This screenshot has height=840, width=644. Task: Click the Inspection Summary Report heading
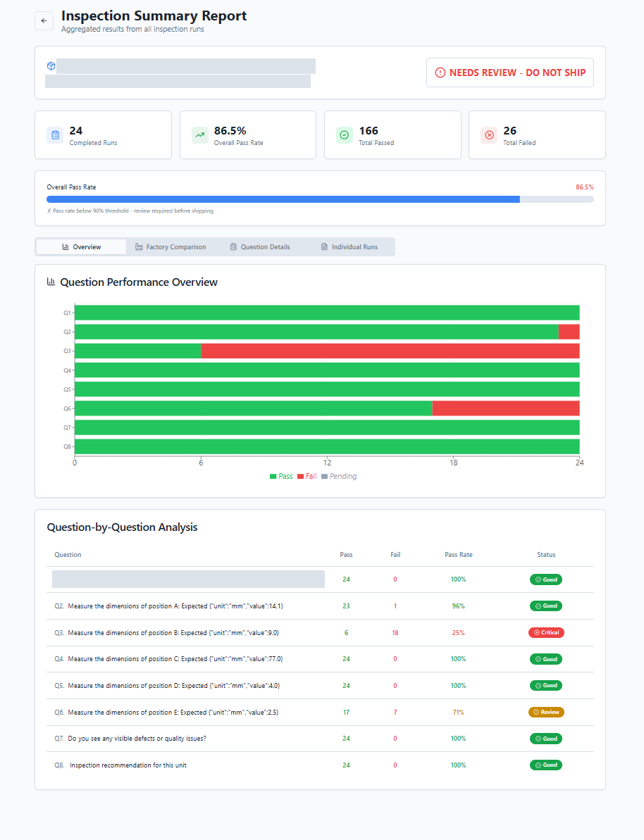pos(154,15)
